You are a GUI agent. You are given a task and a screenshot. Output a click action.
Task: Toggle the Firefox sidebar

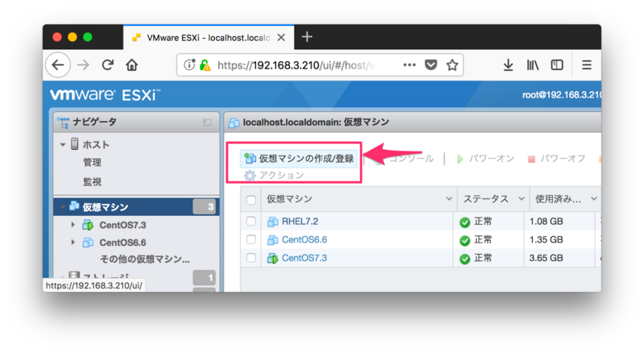(557, 65)
